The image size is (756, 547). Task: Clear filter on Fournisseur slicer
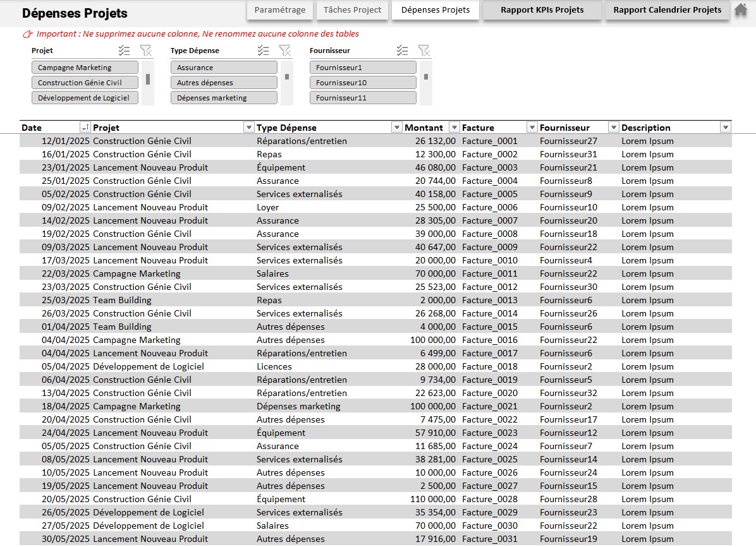424,51
